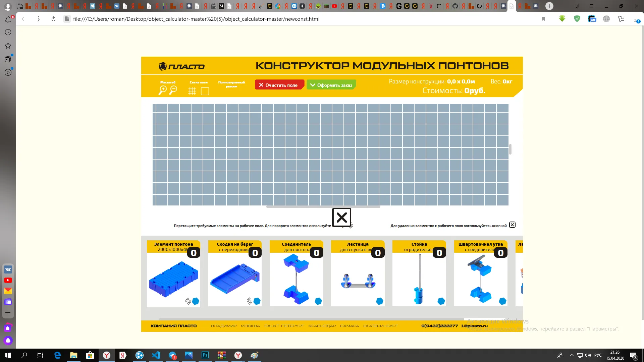Open Photoshop from taskbar
This screenshot has height=362, width=644.
coord(205,355)
